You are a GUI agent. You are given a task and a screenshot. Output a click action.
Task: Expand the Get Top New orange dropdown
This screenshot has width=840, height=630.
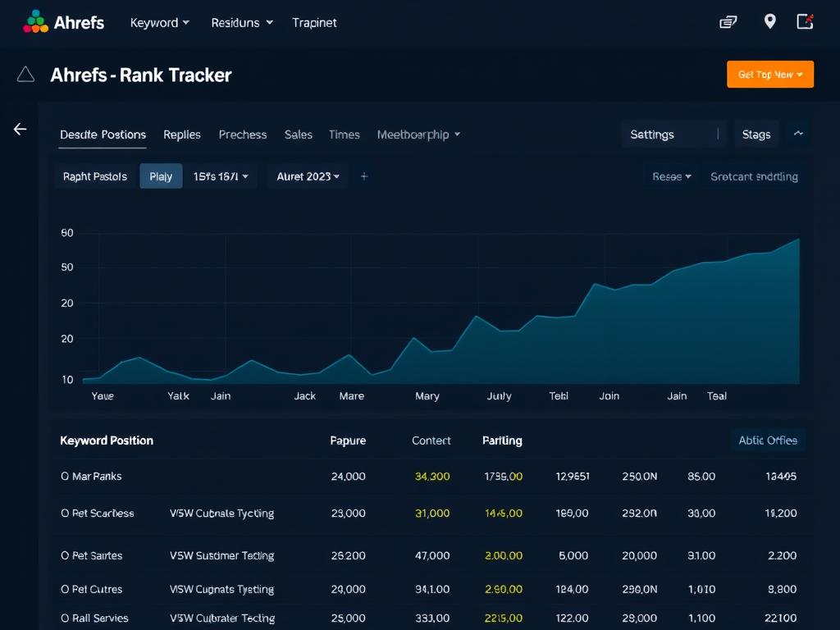click(x=769, y=75)
